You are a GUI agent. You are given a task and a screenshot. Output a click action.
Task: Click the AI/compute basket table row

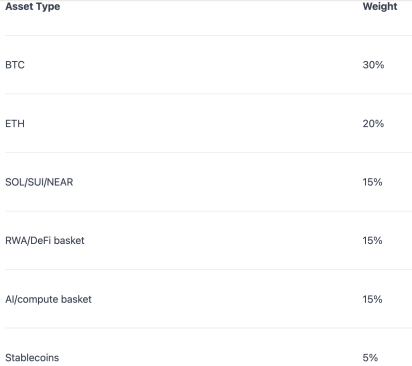tap(209, 299)
